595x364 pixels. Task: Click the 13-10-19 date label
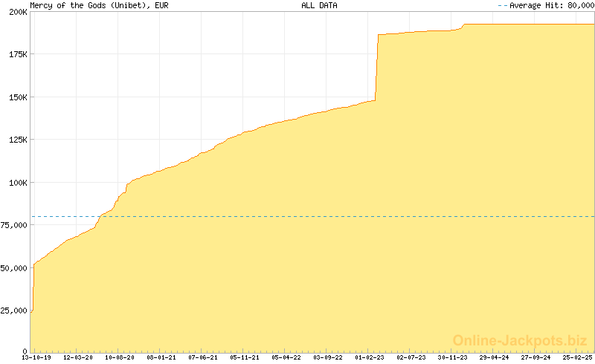pyautogui.click(x=36, y=357)
